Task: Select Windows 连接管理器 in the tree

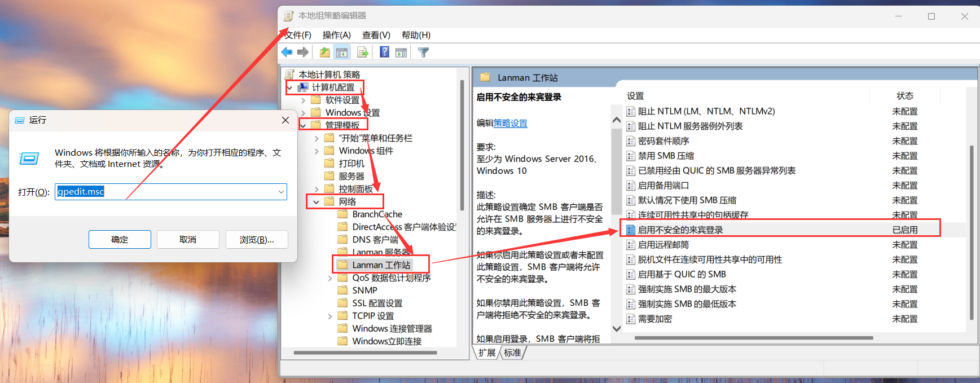Action: pos(392,328)
